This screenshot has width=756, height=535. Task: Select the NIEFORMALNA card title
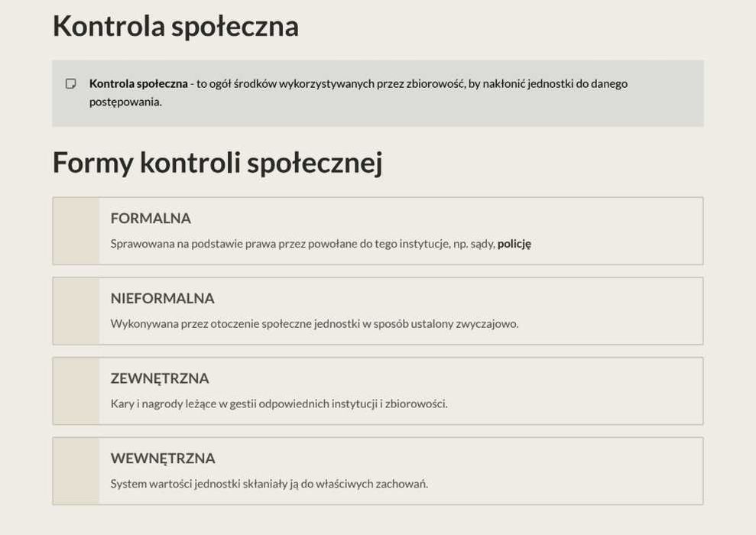click(x=162, y=299)
